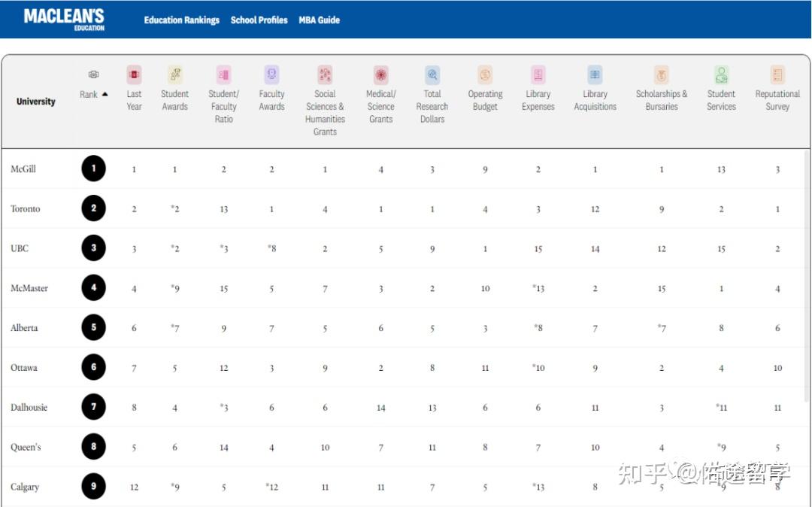Select the Dalhousie university name
The image size is (812, 507).
[x=29, y=407]
